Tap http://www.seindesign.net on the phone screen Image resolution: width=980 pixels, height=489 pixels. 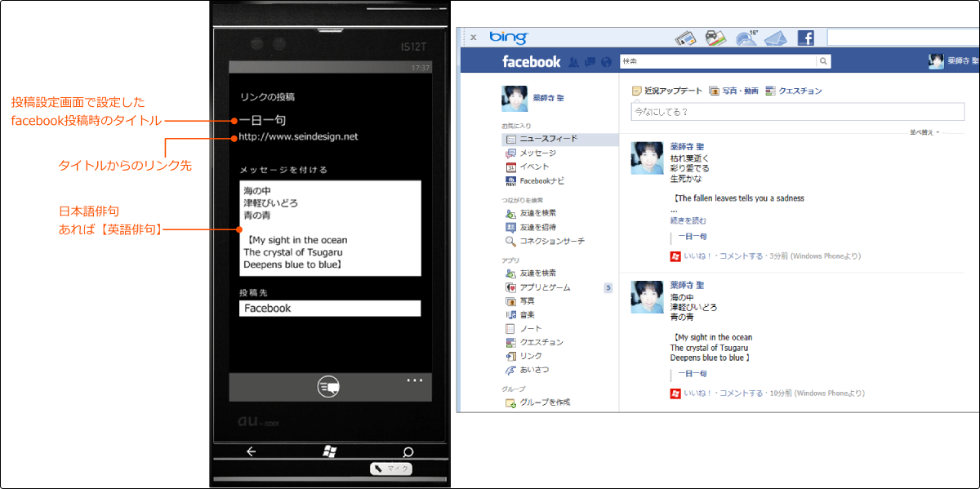pyautogui.click(x=298, y=136)
